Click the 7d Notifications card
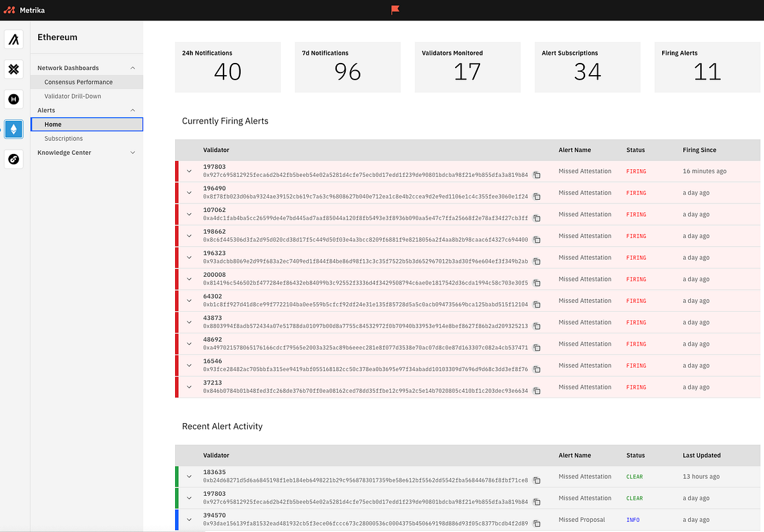Image resolution: width=764 pixels, height=532 pixels. pyautogui.click(x=348, y=67)
